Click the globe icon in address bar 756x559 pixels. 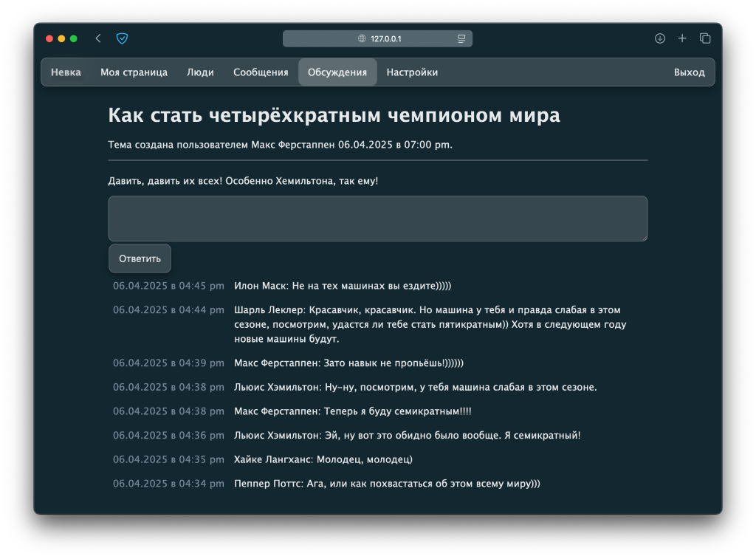click(362, 38)
